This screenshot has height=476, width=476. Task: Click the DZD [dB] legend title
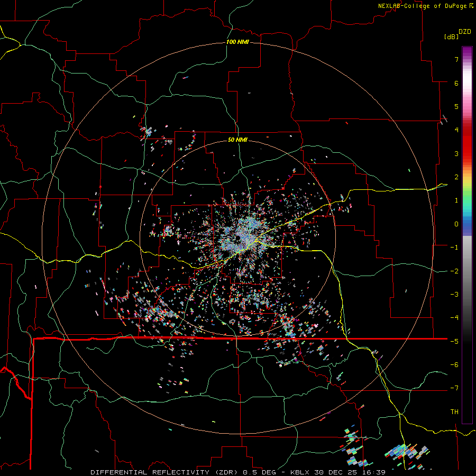(x=457, y=34)
